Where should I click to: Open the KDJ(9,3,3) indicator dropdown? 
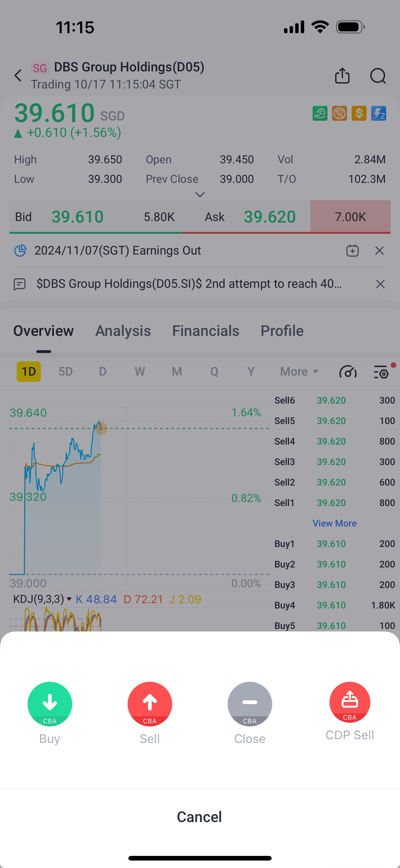point(42,599)
